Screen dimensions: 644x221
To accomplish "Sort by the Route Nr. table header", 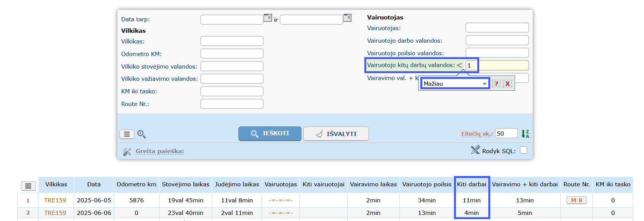I will coord(576,184).
